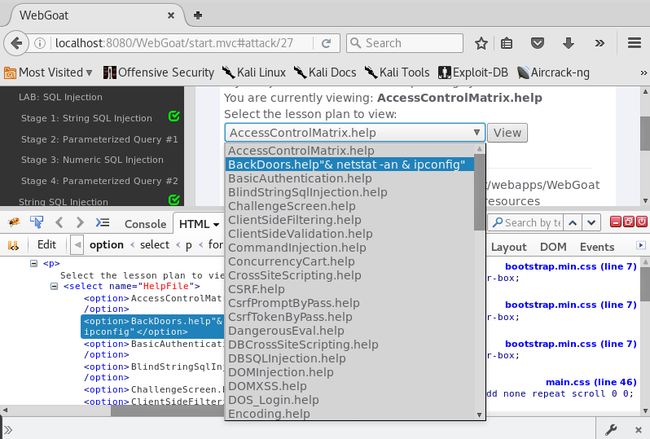Screen dimensions: 650x439
Task: Open Exploit-DB bookmark
Action: [473, 73]
